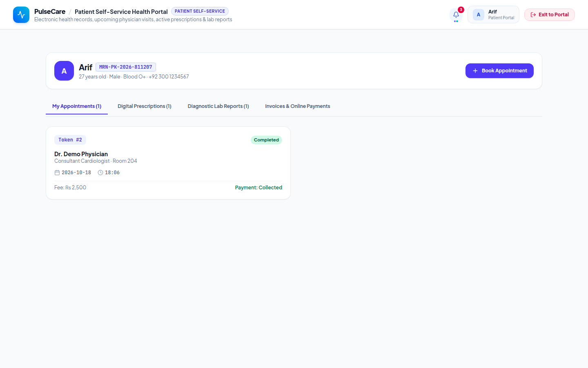This screenshot has width=588, height=368.
Task: Click the large Arif profile avatar
Action: click(x=64, y=71)
